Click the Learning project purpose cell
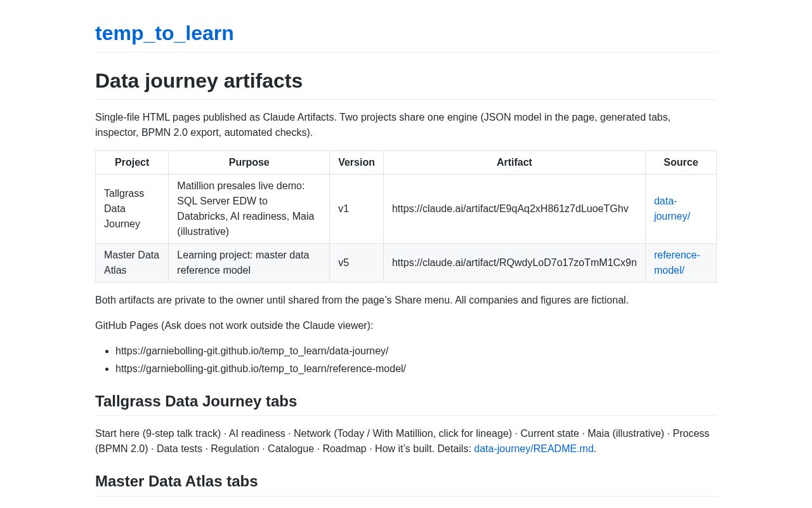Viewport: 812px width, 508px height. [x=249, y=263]
